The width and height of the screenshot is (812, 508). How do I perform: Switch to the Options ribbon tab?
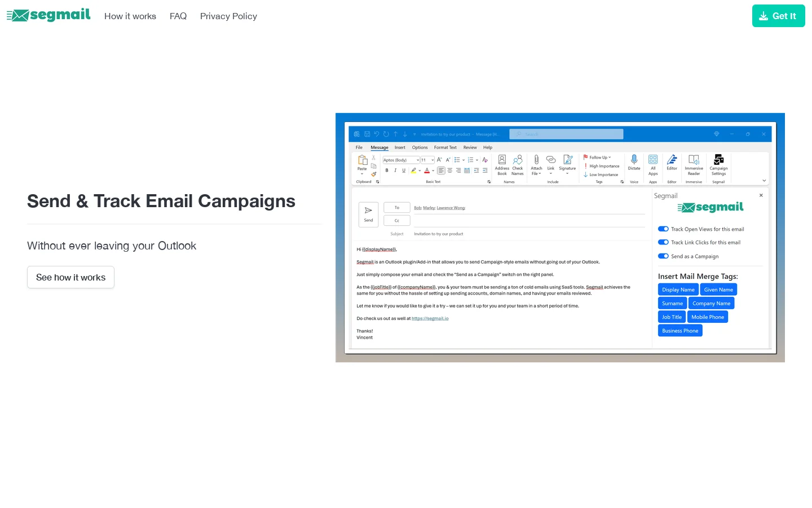click(x=420, y=147)
